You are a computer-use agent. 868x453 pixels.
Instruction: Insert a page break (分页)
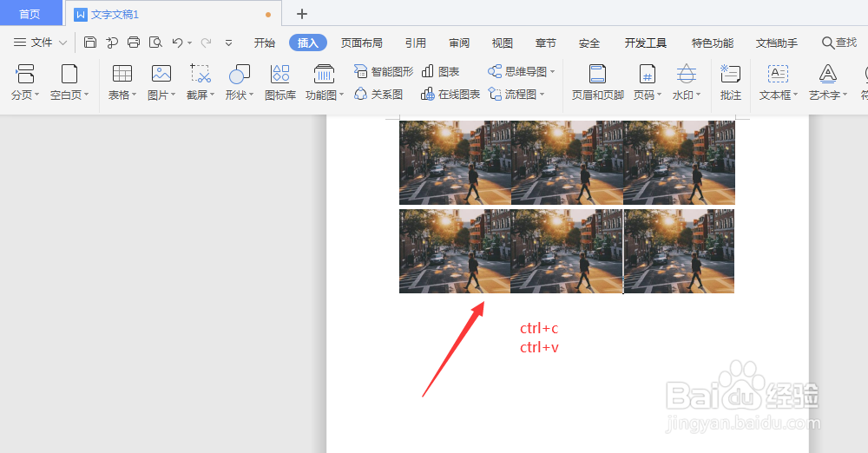25,82
